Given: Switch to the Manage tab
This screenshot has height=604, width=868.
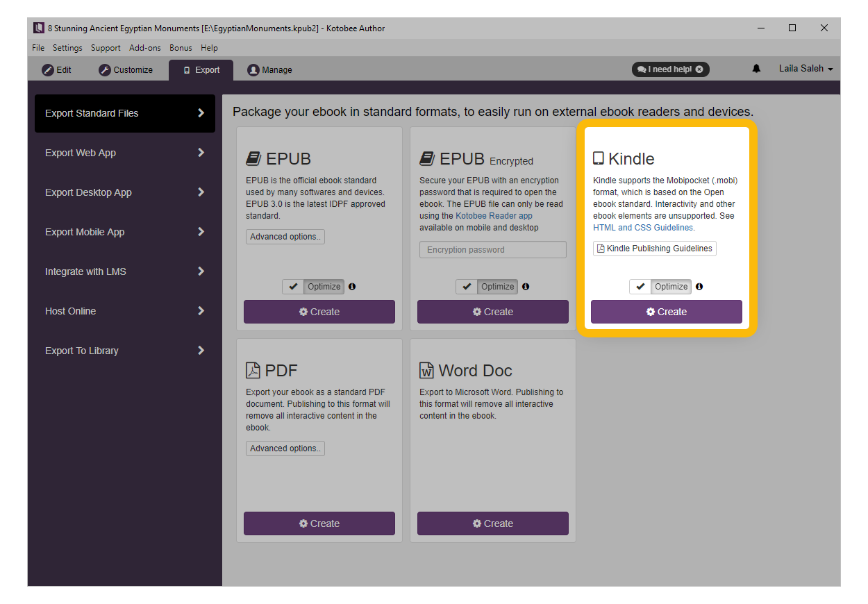Looking at the screenshot, I should [x=270, y=70].
